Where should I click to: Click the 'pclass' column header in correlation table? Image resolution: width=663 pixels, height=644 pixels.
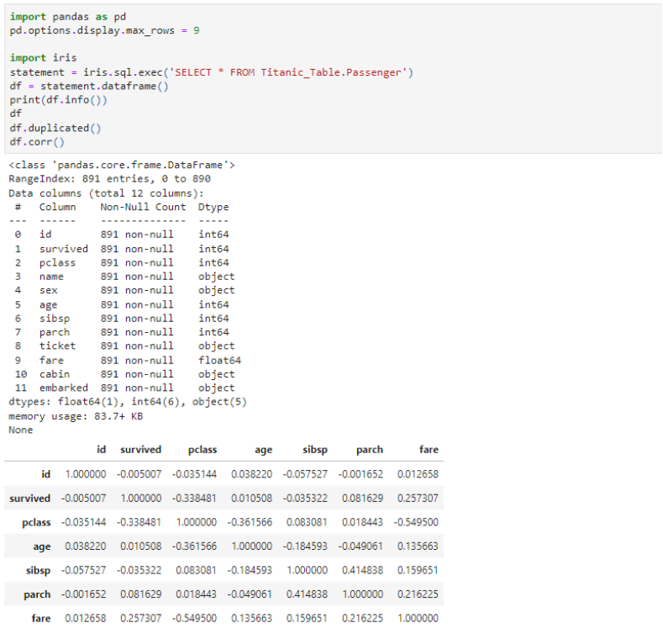pyautogui.click(x=203, y=450)
